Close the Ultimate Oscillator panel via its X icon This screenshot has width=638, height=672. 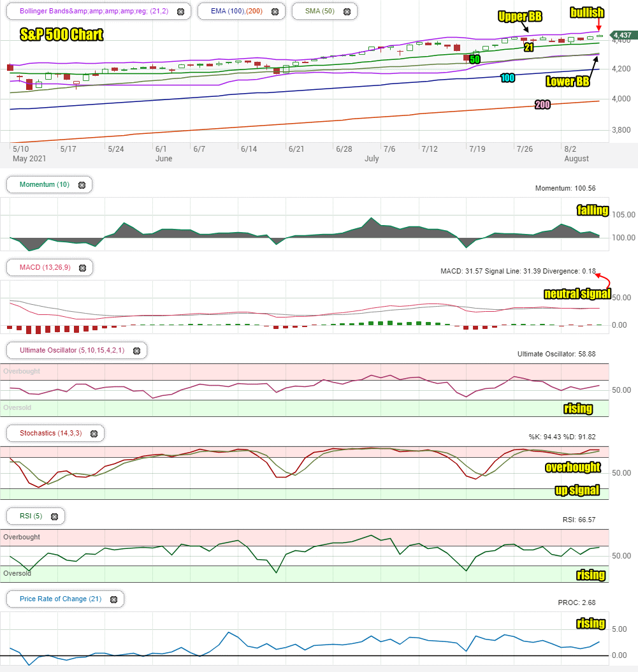(x=136, y=351)
